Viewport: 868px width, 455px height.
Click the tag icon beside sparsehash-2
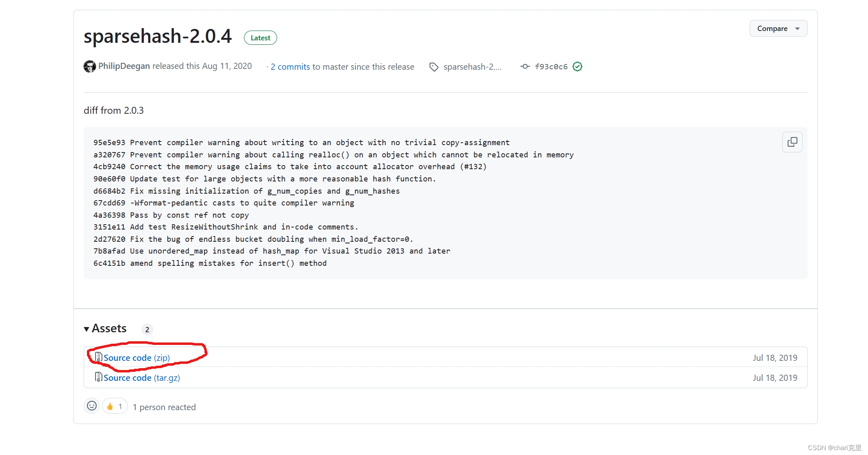pos(434,67)
